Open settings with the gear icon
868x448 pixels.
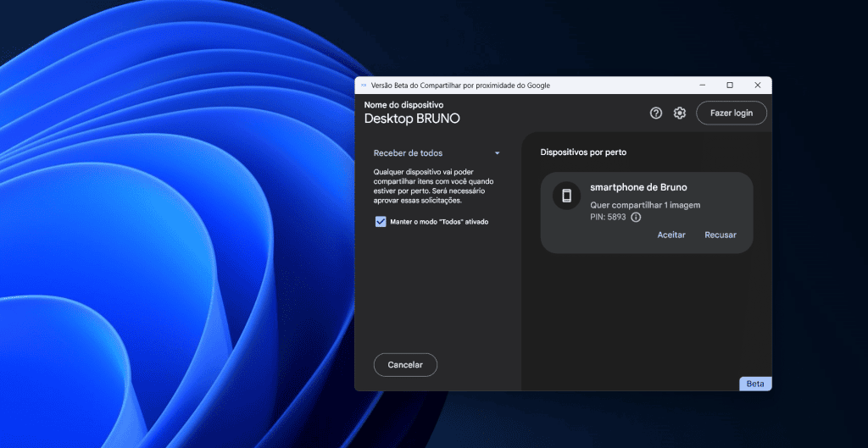click(x=680, y=113)
